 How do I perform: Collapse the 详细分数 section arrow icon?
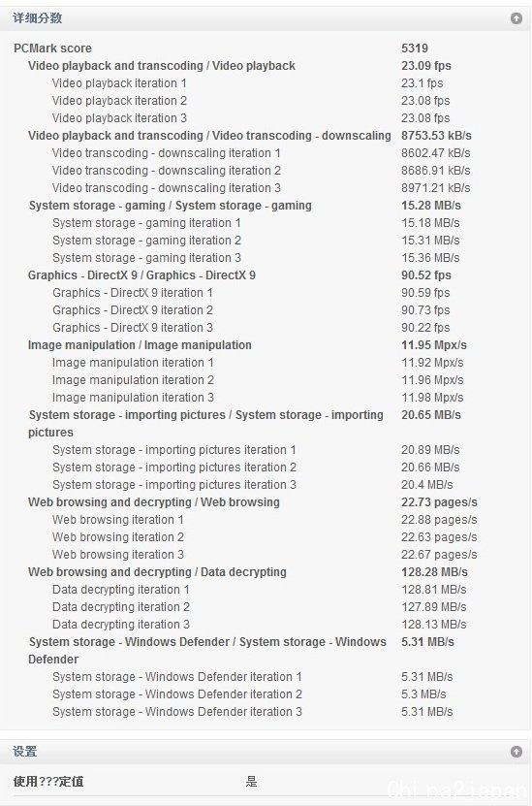(516, 18)
